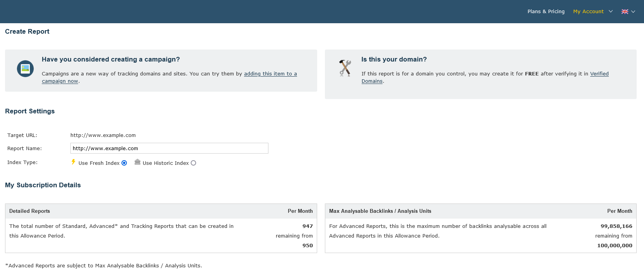Click the UK flag language icon
Screen dimensions: 644x272
(625, 12)
